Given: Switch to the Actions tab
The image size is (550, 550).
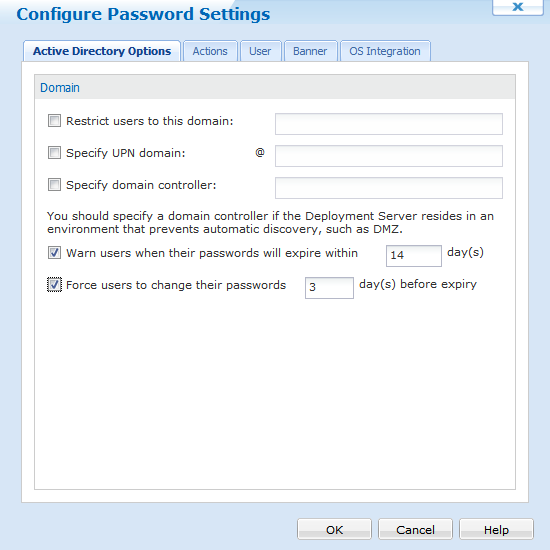Looking at the screenshot, I should [x=210, y=51].
